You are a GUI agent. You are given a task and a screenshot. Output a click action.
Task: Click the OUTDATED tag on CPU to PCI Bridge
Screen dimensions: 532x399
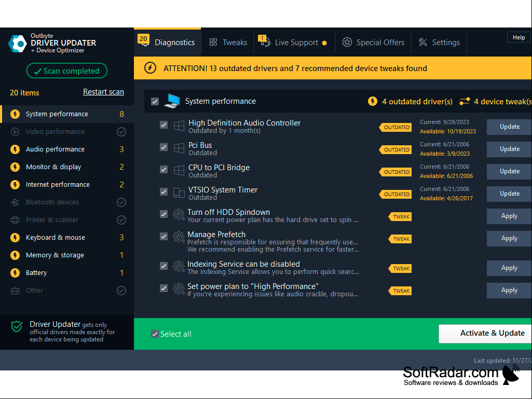tap(395, 172)
